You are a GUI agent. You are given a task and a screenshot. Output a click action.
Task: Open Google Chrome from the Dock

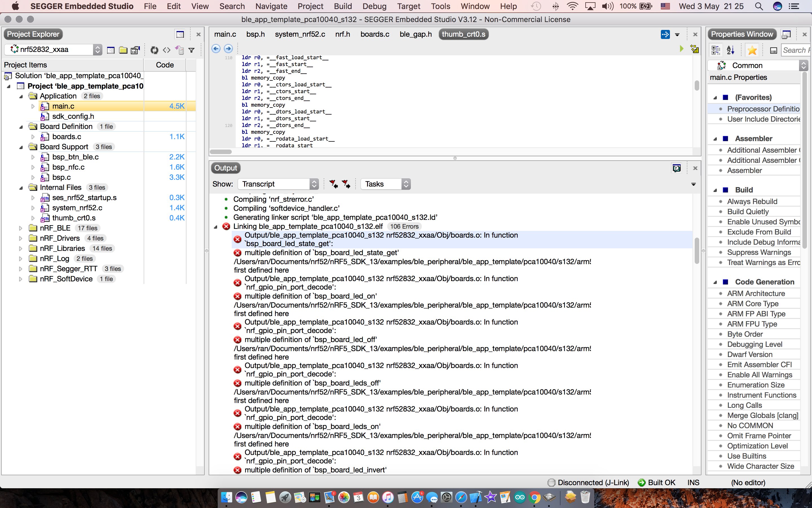click(535, 497)
